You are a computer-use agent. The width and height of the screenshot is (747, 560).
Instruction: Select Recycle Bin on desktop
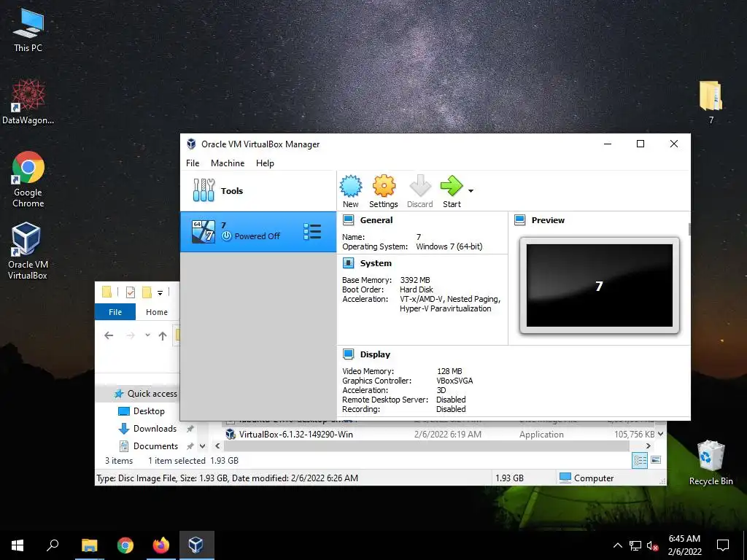[711, 463]
